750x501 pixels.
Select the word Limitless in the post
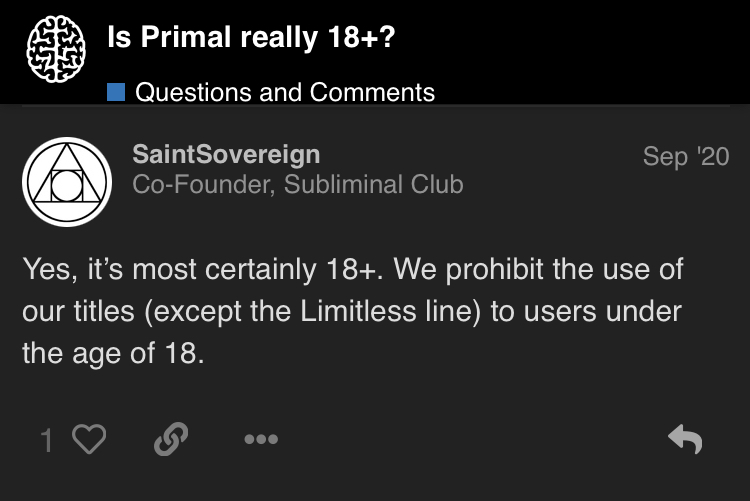point(359,312)
